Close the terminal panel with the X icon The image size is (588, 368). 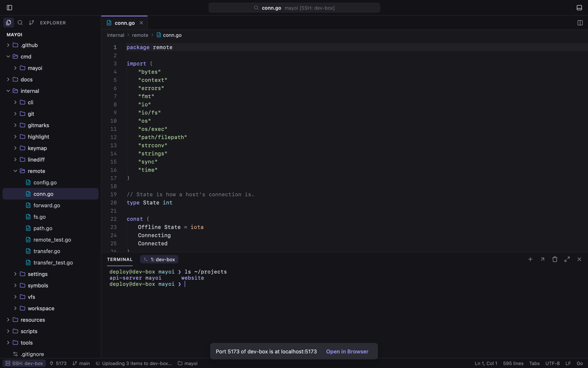pos(579,259)
